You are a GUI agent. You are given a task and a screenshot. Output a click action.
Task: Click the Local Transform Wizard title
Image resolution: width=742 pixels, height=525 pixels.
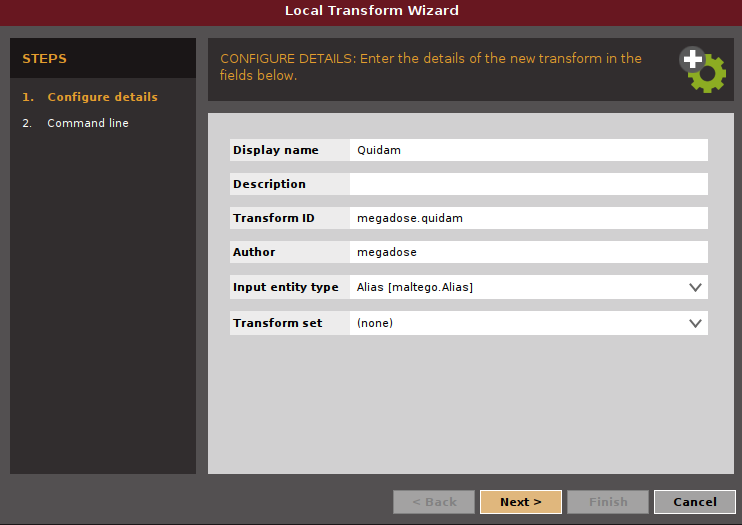371,10
